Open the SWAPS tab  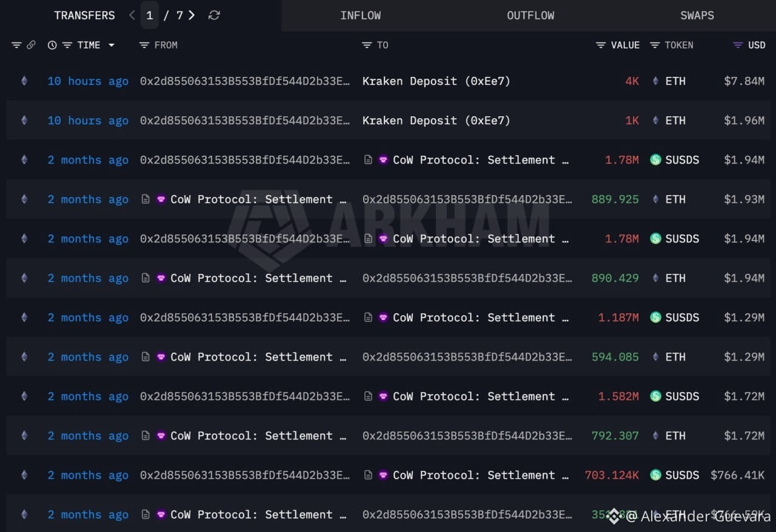pos(697,15)
